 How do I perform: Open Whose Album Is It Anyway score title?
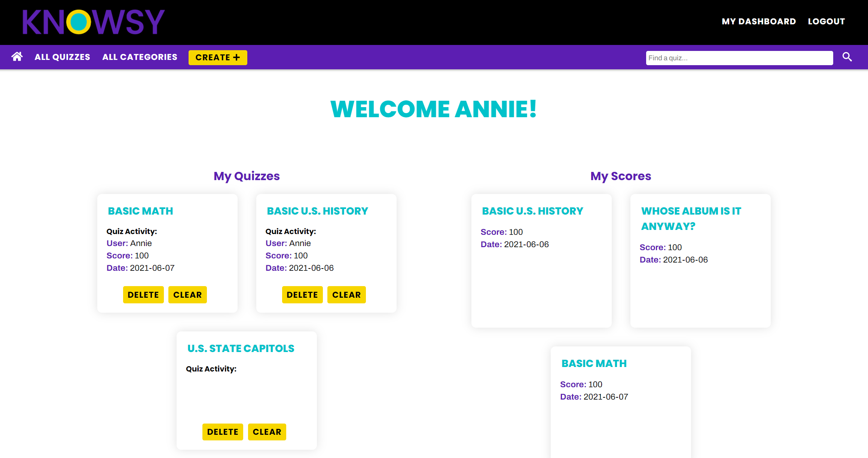coord(691,218)
